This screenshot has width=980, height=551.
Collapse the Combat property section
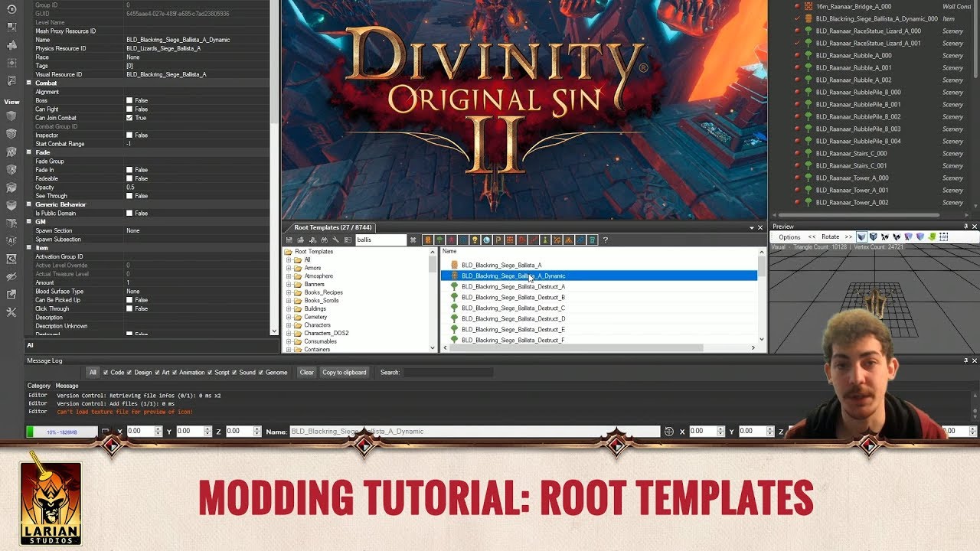(29, 83)
